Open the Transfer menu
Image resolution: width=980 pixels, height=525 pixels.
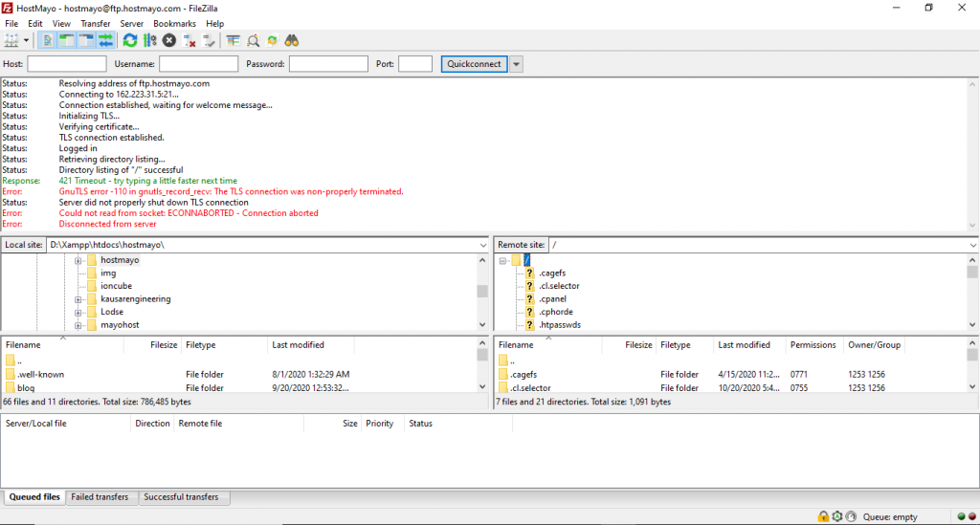pos(95,24)
